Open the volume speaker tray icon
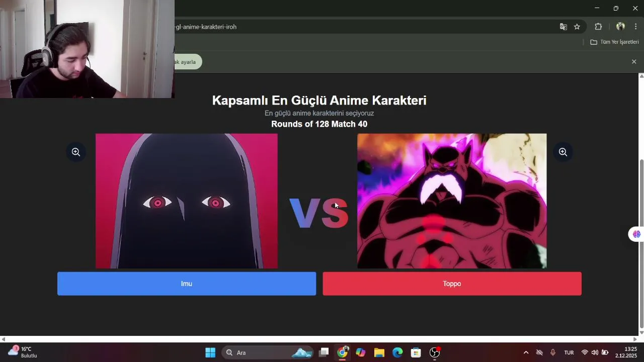Image resolution: width=644 pixels, height=362 pixels. tap(595, 352)
